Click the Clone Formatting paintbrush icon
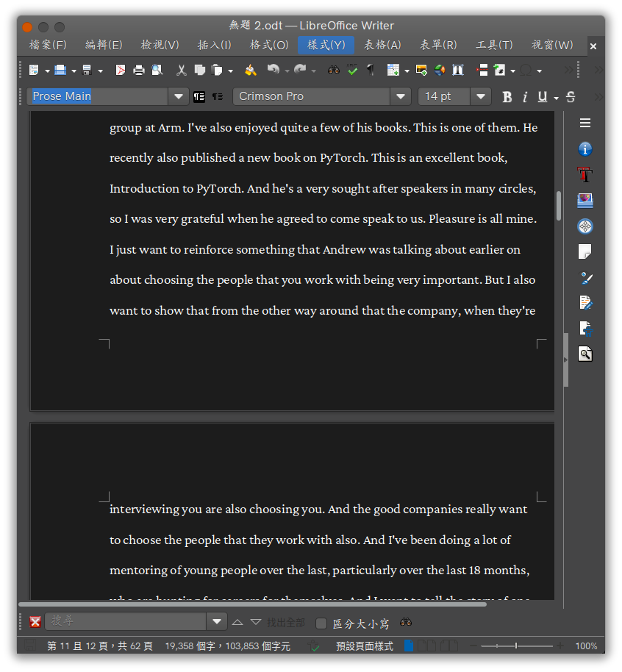Image resolution: width=622 pixels, height=672 pixels. [251, 71]
